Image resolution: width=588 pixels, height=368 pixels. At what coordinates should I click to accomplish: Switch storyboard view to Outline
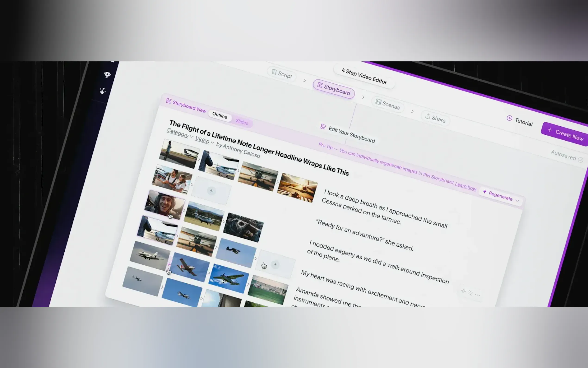coord(219,115)
